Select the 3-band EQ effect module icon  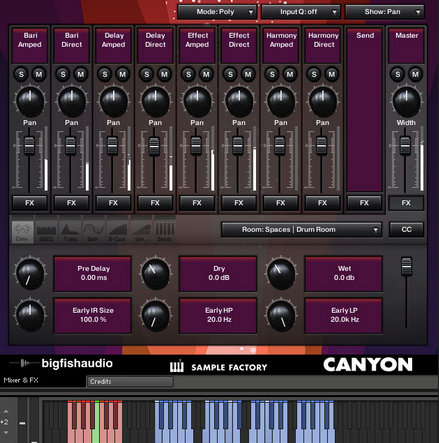click(x=46, y=232)
